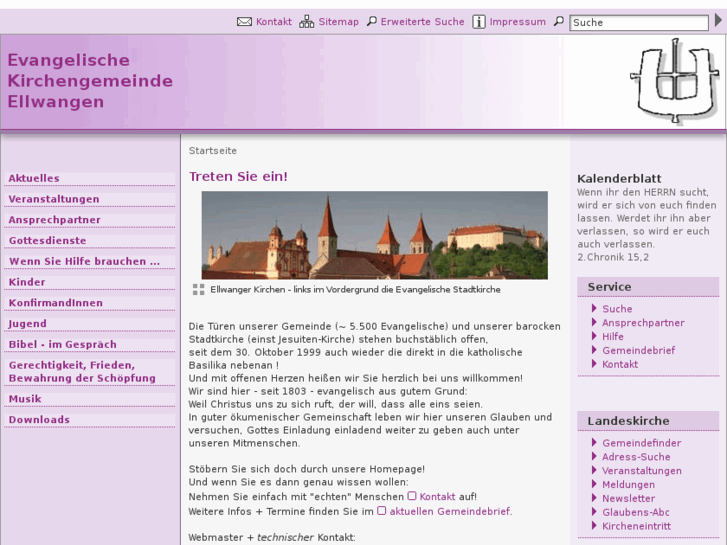Click the grid icon beside image caption
This screenshot has width=727, height=545.
click(198, 290)
